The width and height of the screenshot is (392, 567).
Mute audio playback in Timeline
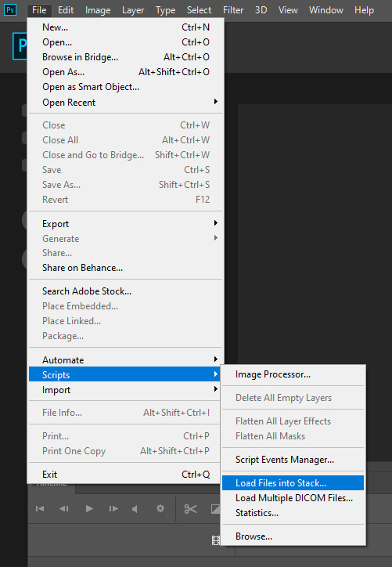[135, 509]
